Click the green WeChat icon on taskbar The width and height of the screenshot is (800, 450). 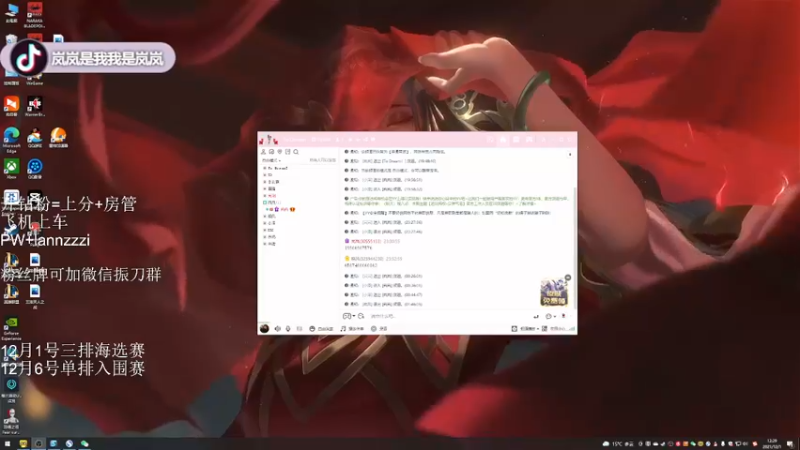pos(85,444)
